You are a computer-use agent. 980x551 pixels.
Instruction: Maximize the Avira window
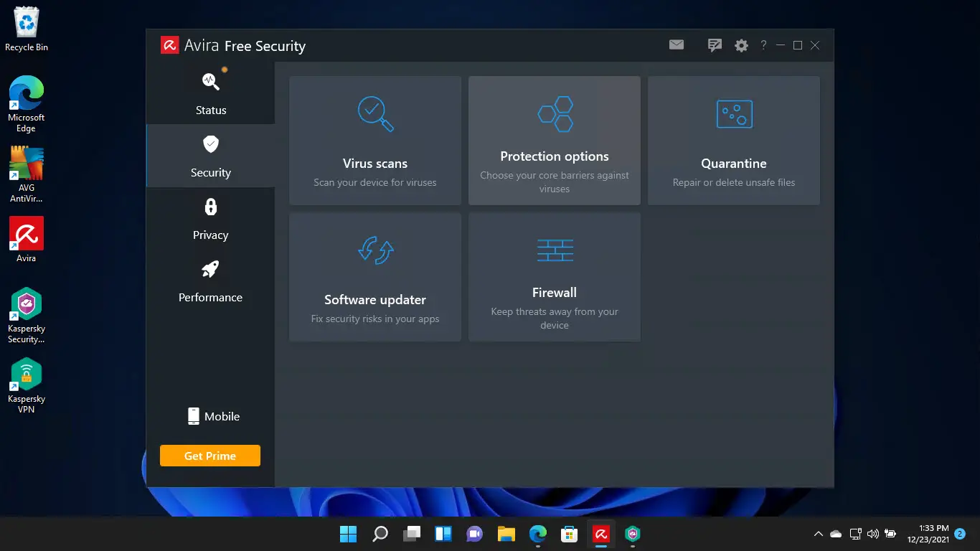798,45
